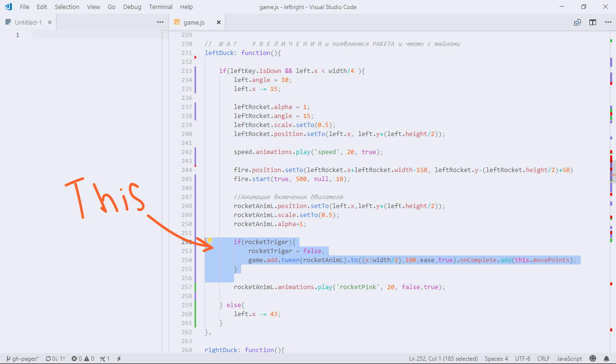
Task: Click line number 231 in the gutter
Action: [x=187, y=53]
